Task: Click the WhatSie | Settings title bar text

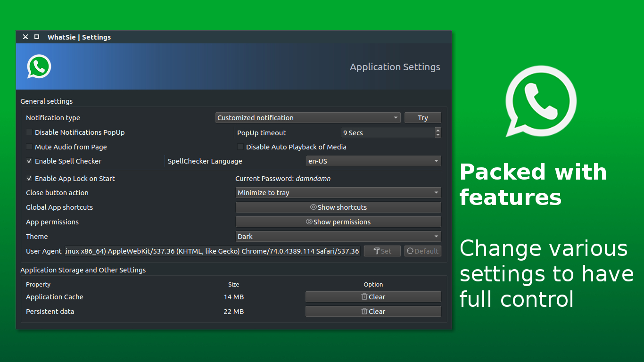Action: [79, 37]
